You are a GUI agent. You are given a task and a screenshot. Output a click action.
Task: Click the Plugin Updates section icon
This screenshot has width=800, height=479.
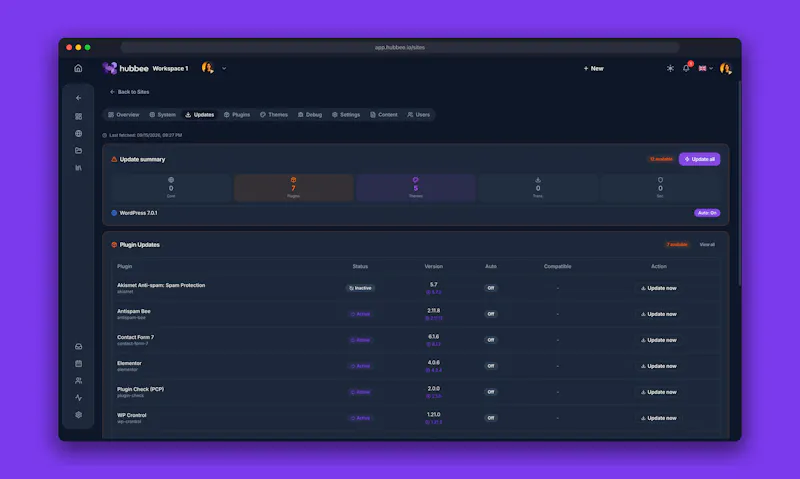pos(114,245)
